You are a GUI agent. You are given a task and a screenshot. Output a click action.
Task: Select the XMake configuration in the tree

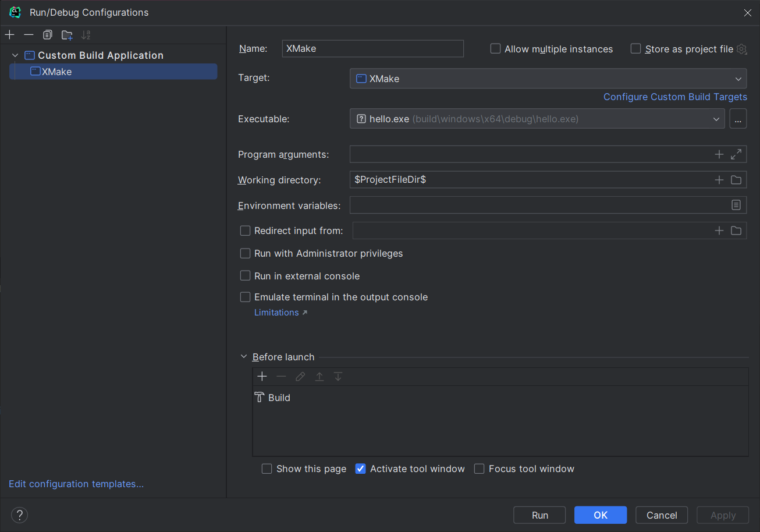[56, 72]
